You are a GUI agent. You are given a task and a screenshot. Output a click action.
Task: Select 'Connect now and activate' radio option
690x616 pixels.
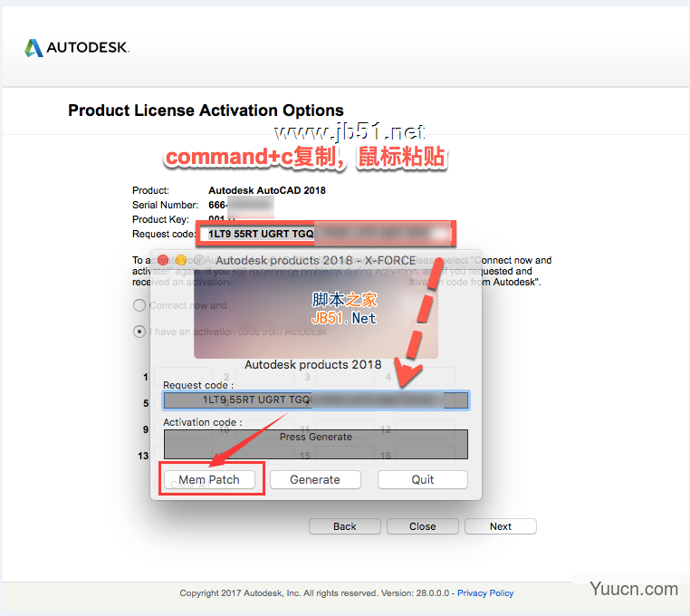139,305
